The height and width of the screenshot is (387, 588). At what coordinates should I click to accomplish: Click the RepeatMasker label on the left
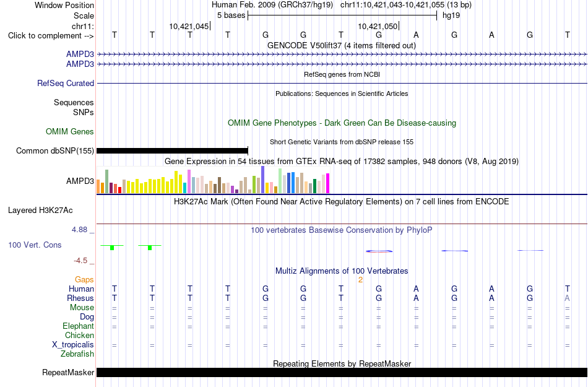click(x=68, y=372)
